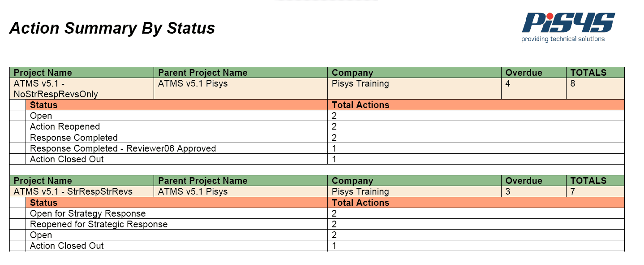Click the Action Summary By Status title
The width and height of the screenshot is (644, 265).
pos(112,28)
